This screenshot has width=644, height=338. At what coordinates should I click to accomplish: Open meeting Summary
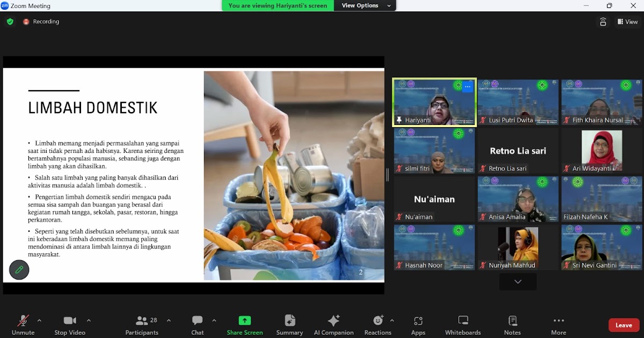pyautogui.click(x=290, y=325)
